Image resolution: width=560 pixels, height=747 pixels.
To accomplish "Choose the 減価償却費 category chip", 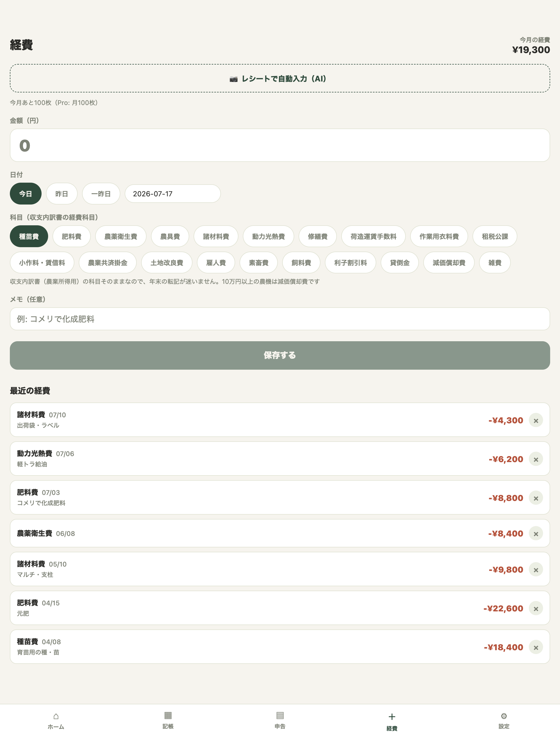I will (x=449, y=263).
